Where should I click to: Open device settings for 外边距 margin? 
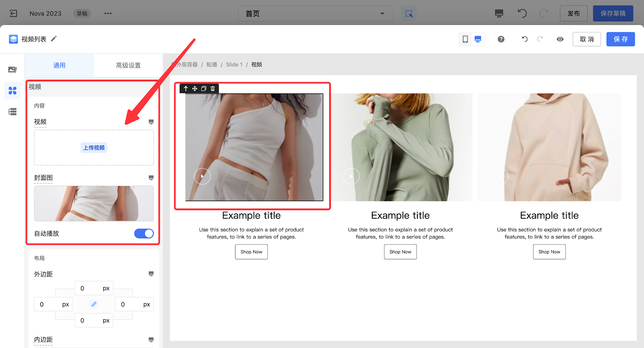tap(151, 274)
